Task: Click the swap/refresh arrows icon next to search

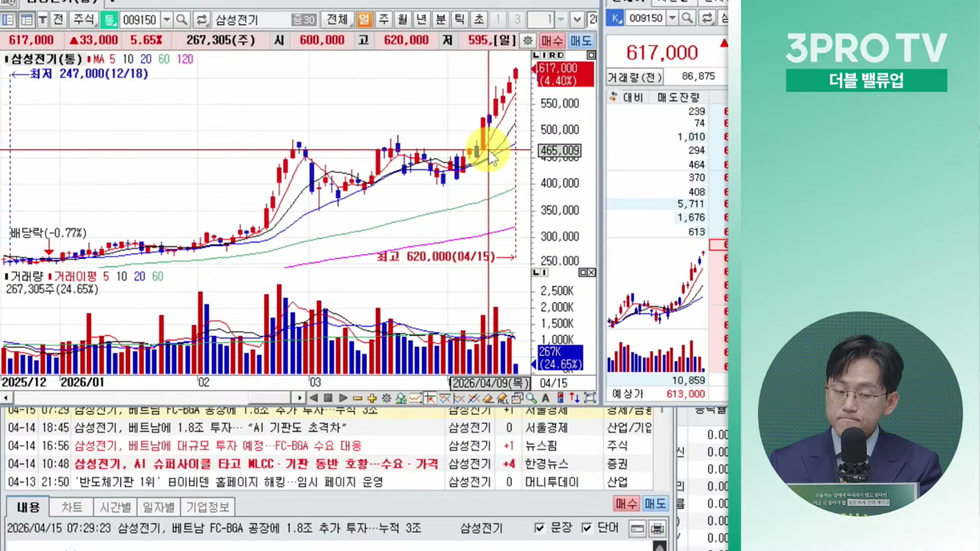Action: point(202,20)
